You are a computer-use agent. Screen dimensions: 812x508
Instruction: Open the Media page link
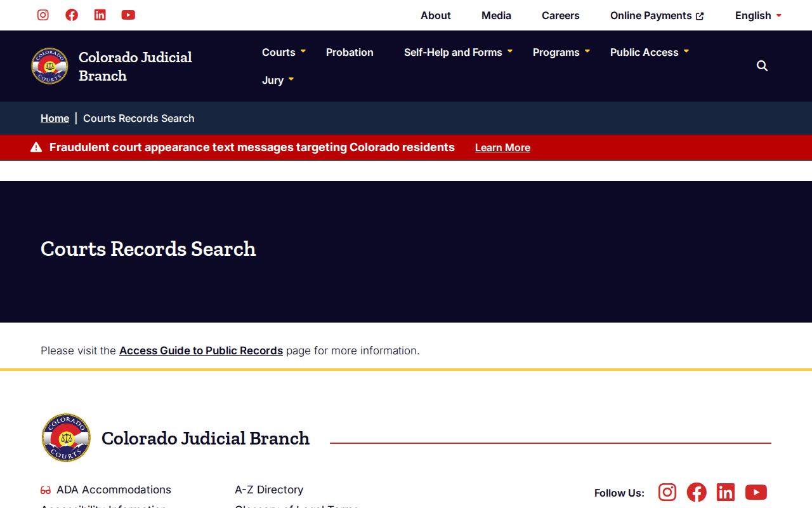(496, 15)
